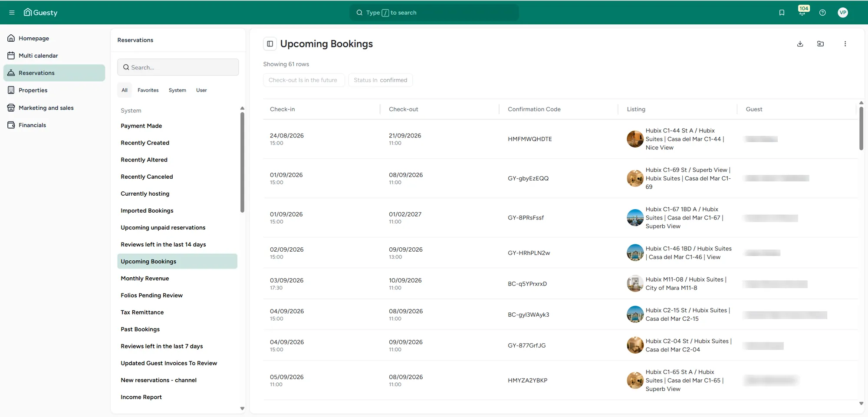Click the 'Check-out Is in the future' filter
Image resolution: width=868 pixels, height=417 pixels.
[x=303, y=80]
